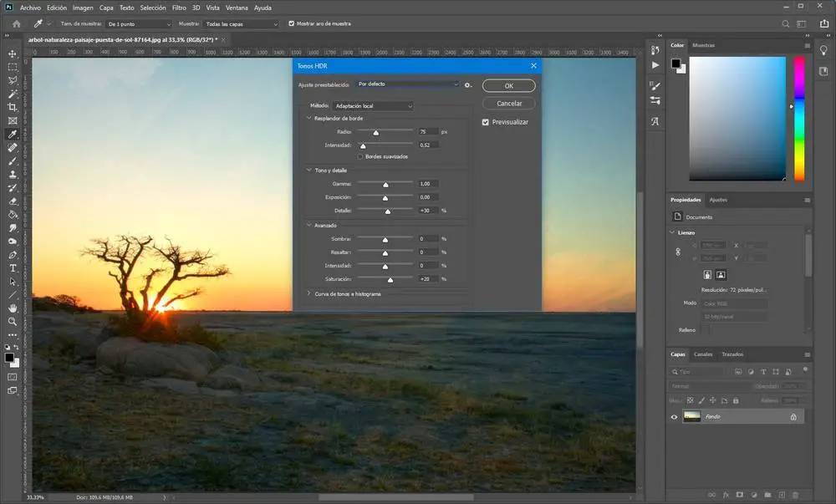Uncheck the Previsualizar checkbox
Viewport: 836px width, 504px height.
click(x=486, y=122)
